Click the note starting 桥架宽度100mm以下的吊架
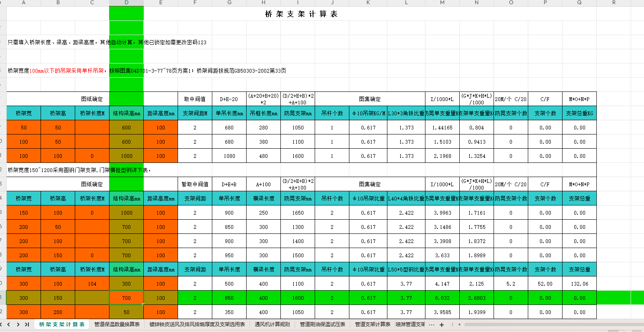Screen dimensions: 644x332 pos(147,71)
